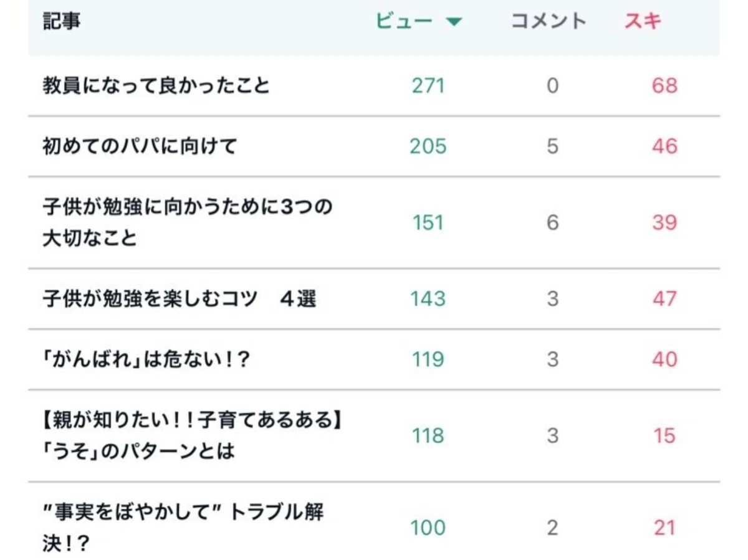Sort by the ビュー column header

pyautogui.click(x=405, y=21)
